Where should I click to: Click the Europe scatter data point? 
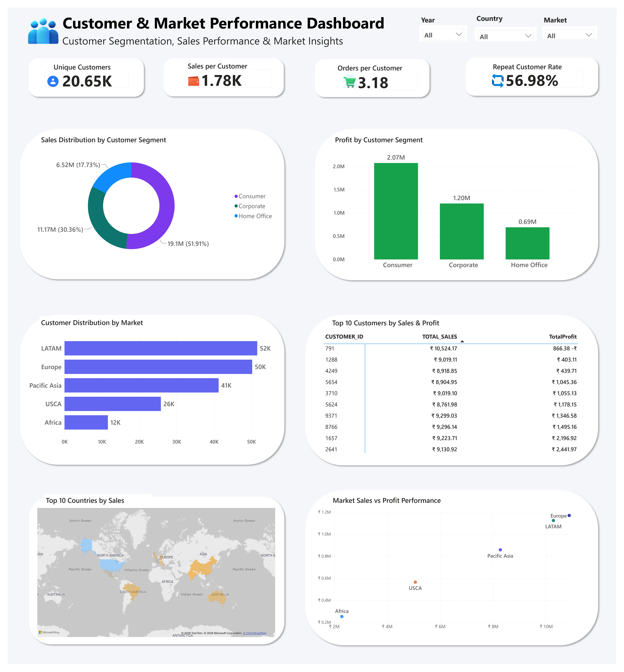pyautogui.click(x=569, y=516)
